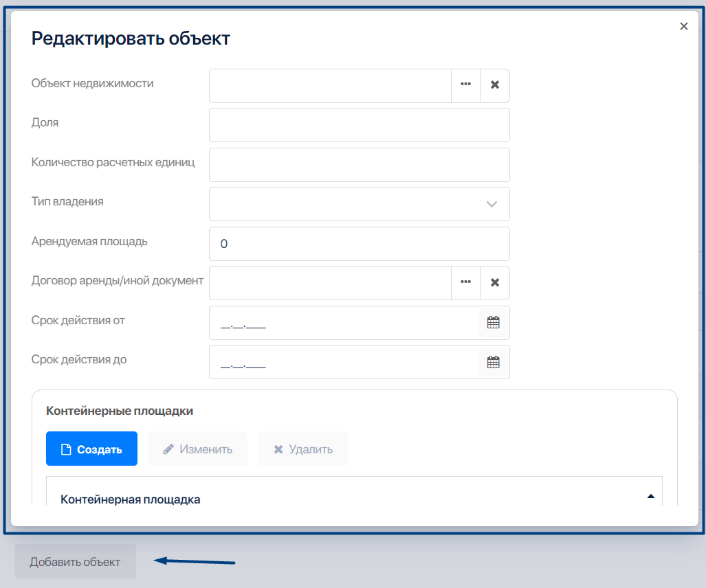Focus the Количество расчетных единиц field
The image size is (706, 588).
(x=359, y=165)
